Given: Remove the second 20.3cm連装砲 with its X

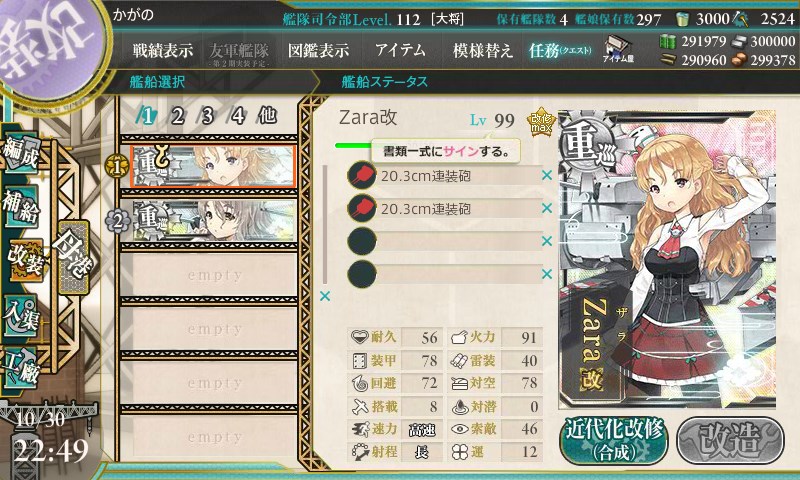Looking at the screenshot, I should [x=547, y=208].
